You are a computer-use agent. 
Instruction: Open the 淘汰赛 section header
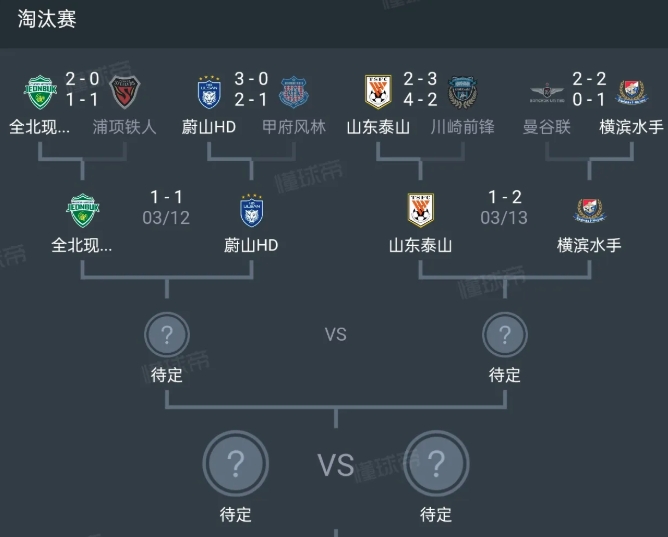coord(47,19)
